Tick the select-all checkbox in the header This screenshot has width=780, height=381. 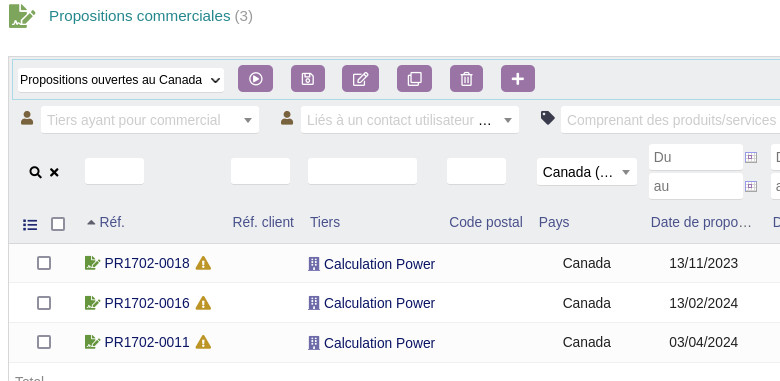(x=58, y=224)
